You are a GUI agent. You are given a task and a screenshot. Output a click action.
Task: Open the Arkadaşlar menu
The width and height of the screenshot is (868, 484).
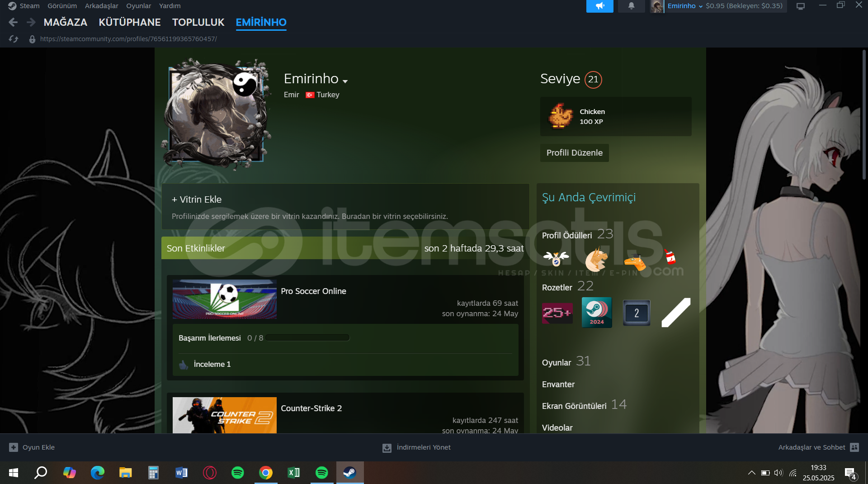pos(101,6)
